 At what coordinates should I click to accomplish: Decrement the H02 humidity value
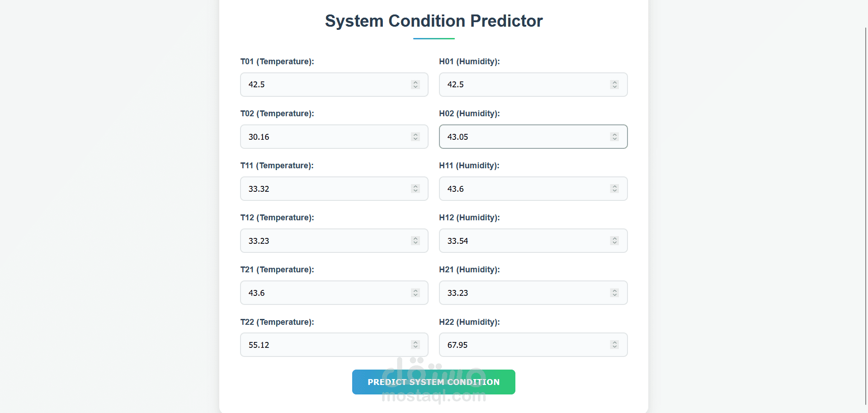pos(614,138)
